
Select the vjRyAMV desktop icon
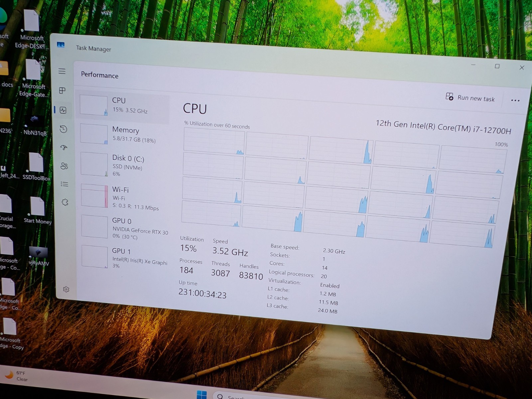pyautogui.click(x=39, y=256)
